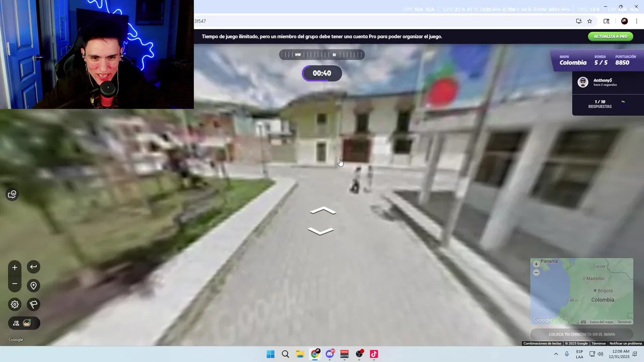Open Términos link in street view footer

pyautogui.click(x=598, y=343)
